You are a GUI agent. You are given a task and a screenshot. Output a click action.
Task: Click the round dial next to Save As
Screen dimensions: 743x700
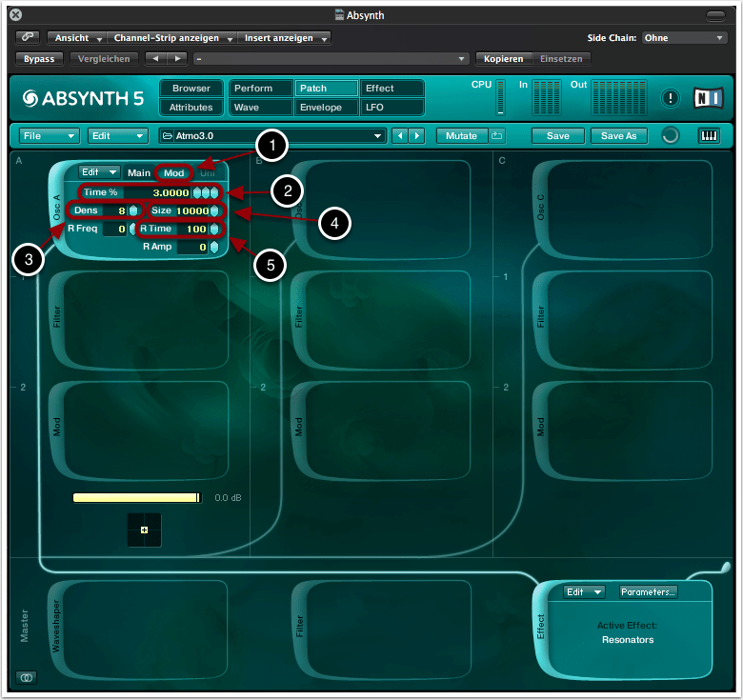670,136
